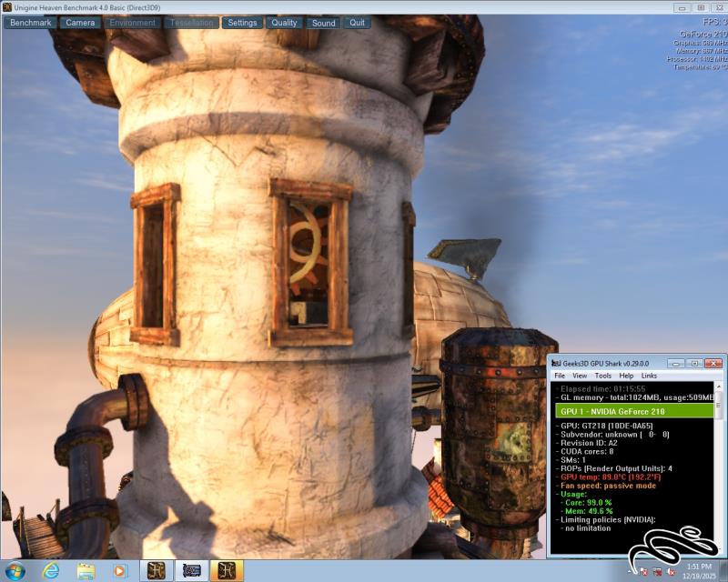
Task: Click the taskbar clock showing 1:51 PM
Action: [x=698, y=570]
